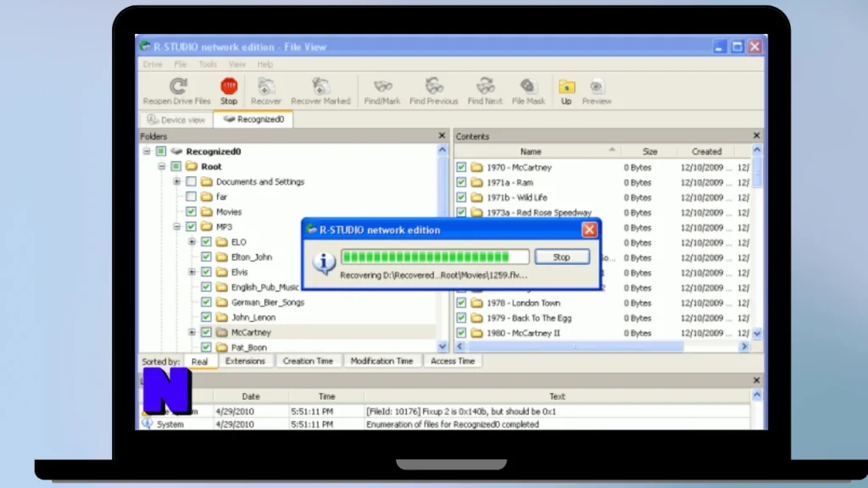Image resolution: width=868 pixels, height=488 pixels.
Task: Click folder icon of 1970 - McCartney
Action: 476,167
